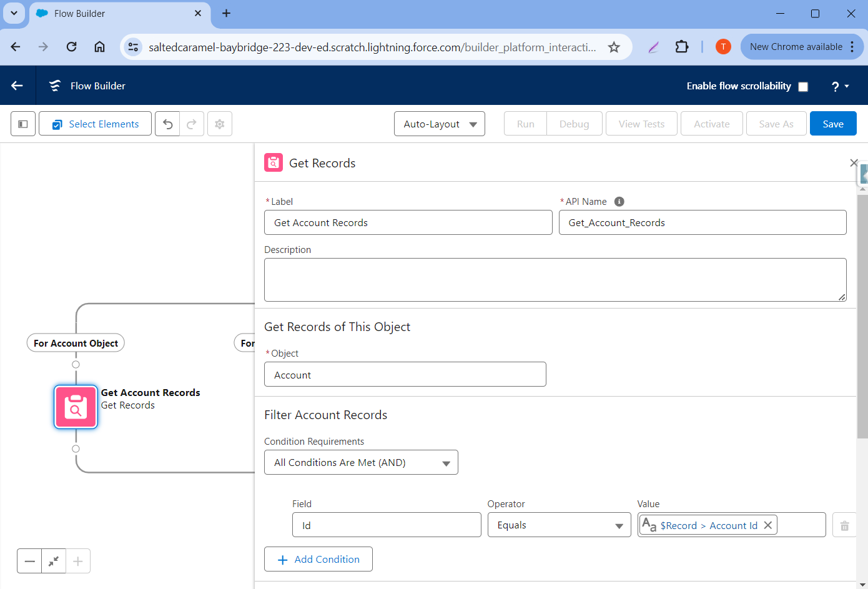Enable flow scrollability checkbox
868x589 pixels.
(803, 87)
